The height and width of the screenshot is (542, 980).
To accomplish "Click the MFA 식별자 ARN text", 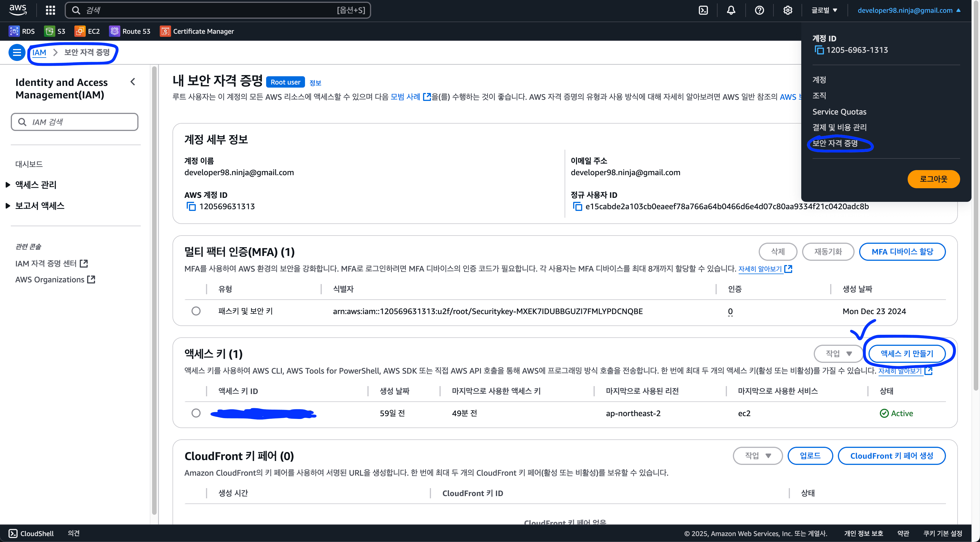I will click(x=488, y=311).
